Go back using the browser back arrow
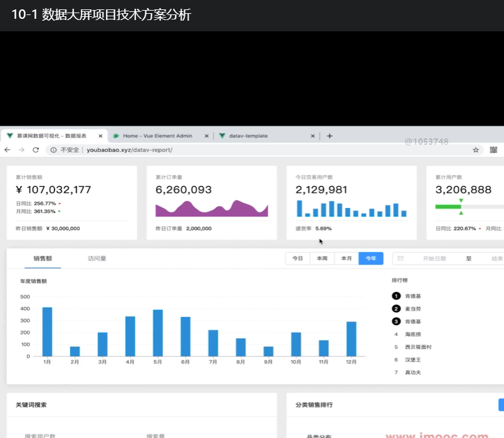 click(x=8, y=150)
